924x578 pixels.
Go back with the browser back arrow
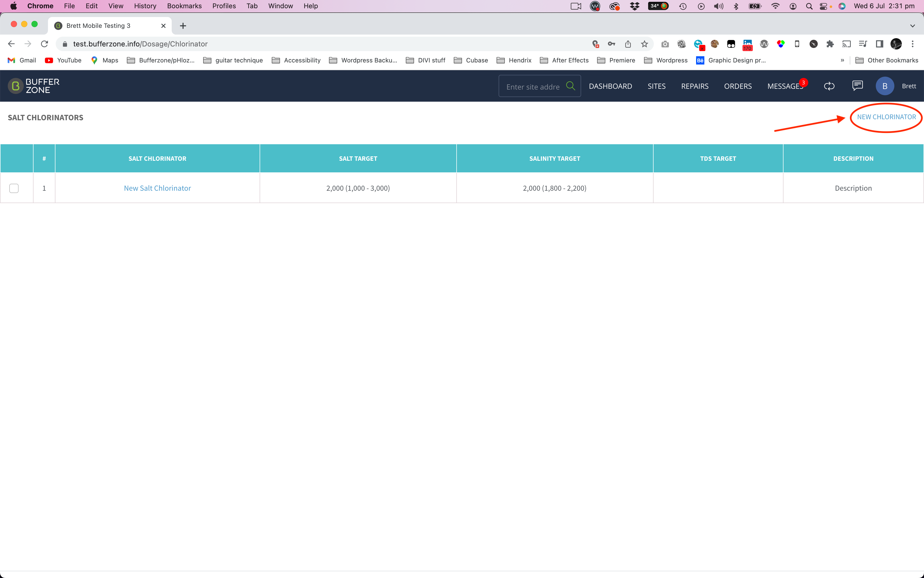pos(11,44)
